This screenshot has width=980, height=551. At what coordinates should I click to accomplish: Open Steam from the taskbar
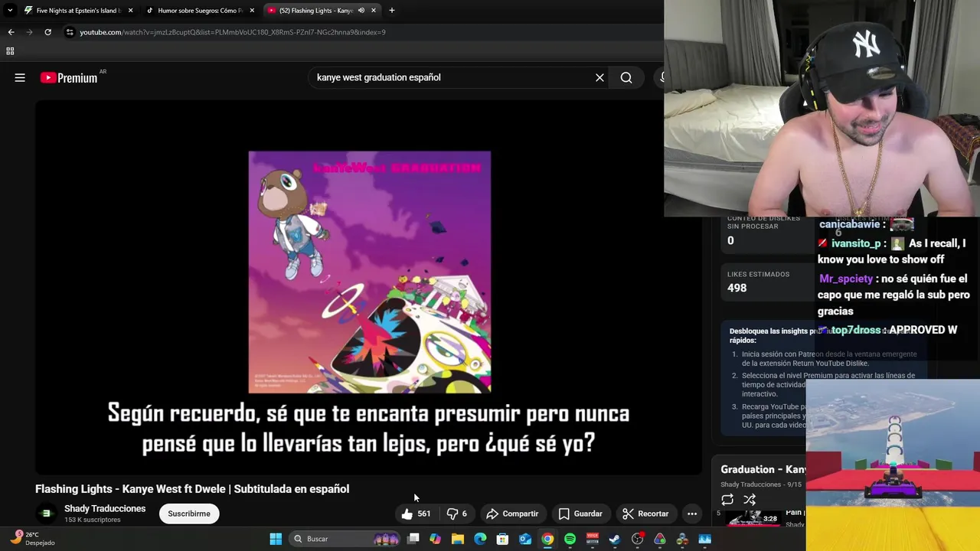point(615,539)
